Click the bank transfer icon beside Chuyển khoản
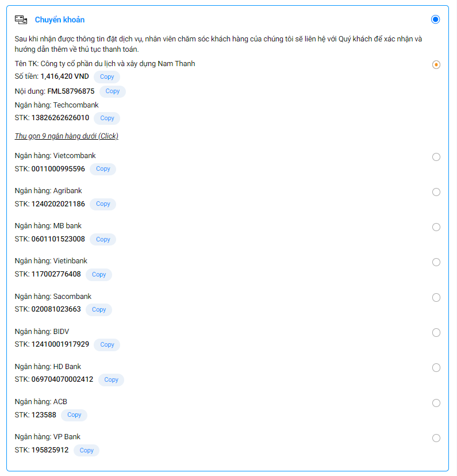This screenshot has height=476, width=457. click(21, 20)
